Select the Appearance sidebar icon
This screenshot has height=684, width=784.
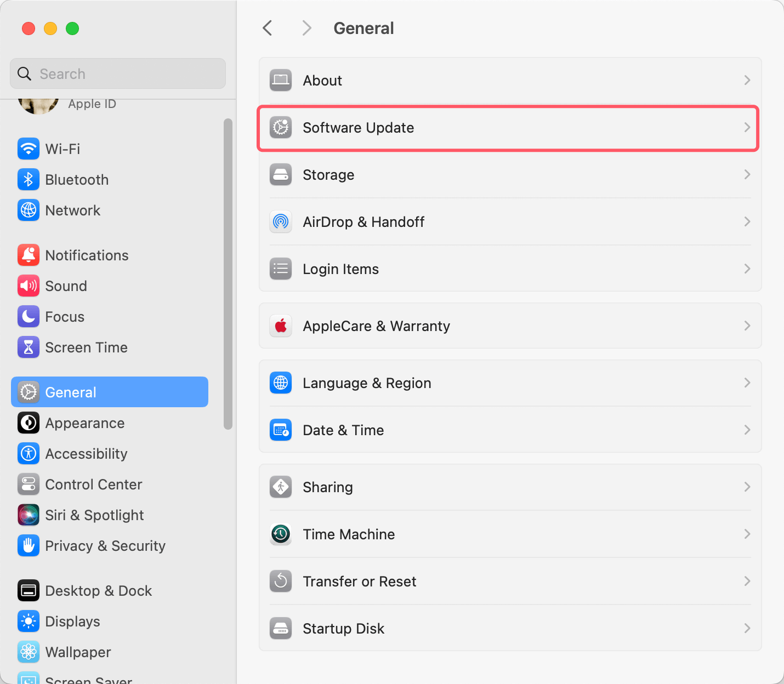pos(29,423)
